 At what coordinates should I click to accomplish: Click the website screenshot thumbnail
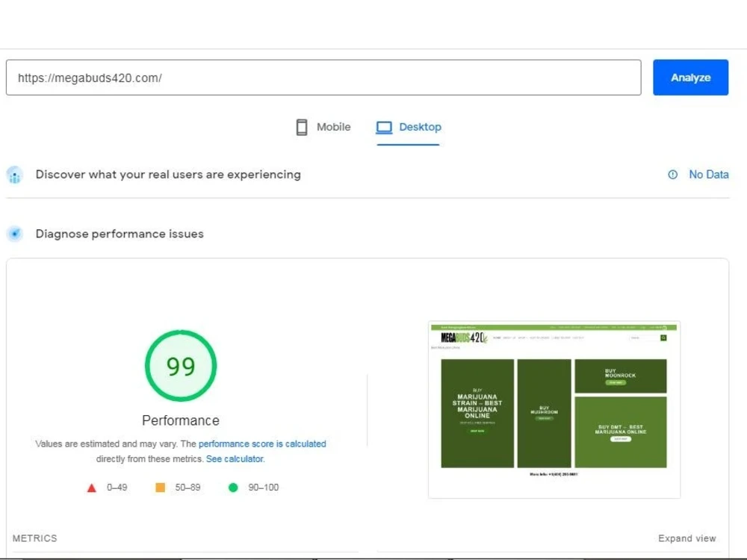[x=554, y=409]
